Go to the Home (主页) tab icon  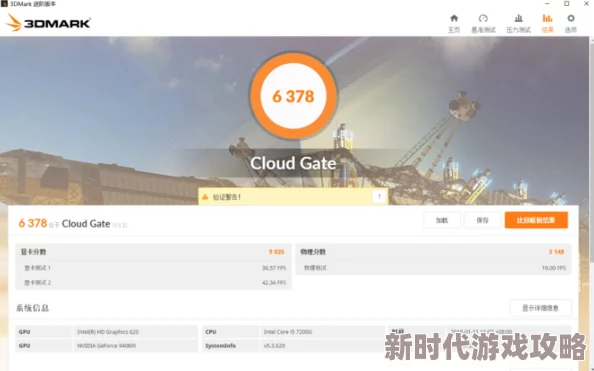[x=454, y=19]
